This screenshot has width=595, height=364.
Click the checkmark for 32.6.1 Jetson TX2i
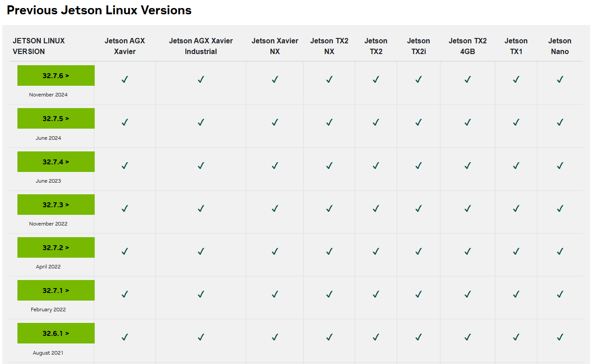(x=419, y=337)
